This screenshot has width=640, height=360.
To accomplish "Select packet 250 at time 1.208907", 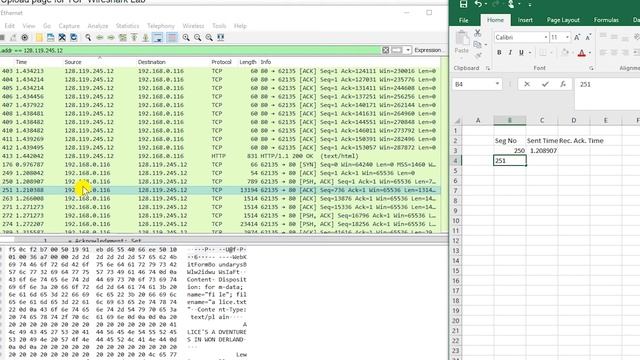I will coord(220,182).
